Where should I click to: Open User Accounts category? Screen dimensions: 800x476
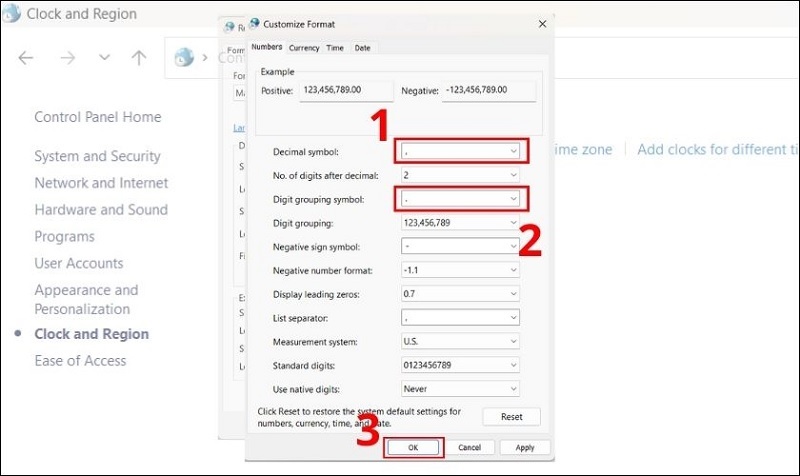coord(79,263)
